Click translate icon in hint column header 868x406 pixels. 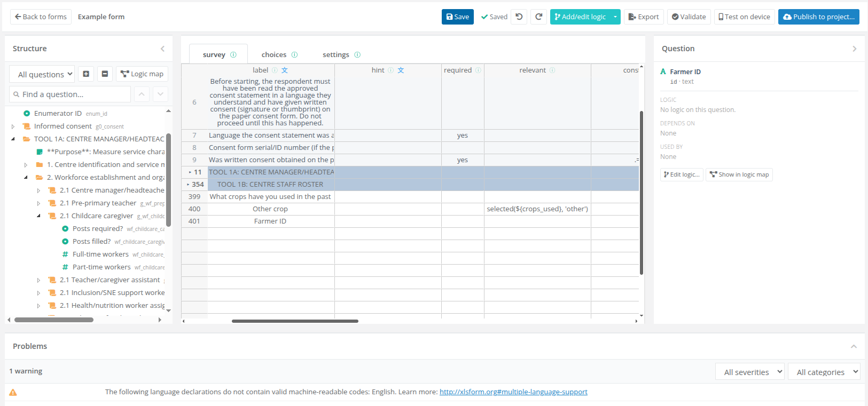click(401, 70)
